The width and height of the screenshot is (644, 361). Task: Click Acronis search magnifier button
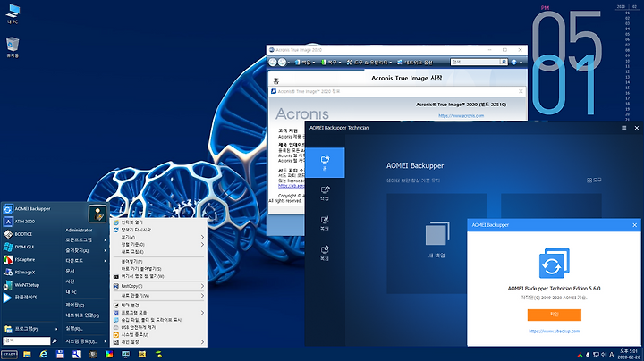click(504, 62)
